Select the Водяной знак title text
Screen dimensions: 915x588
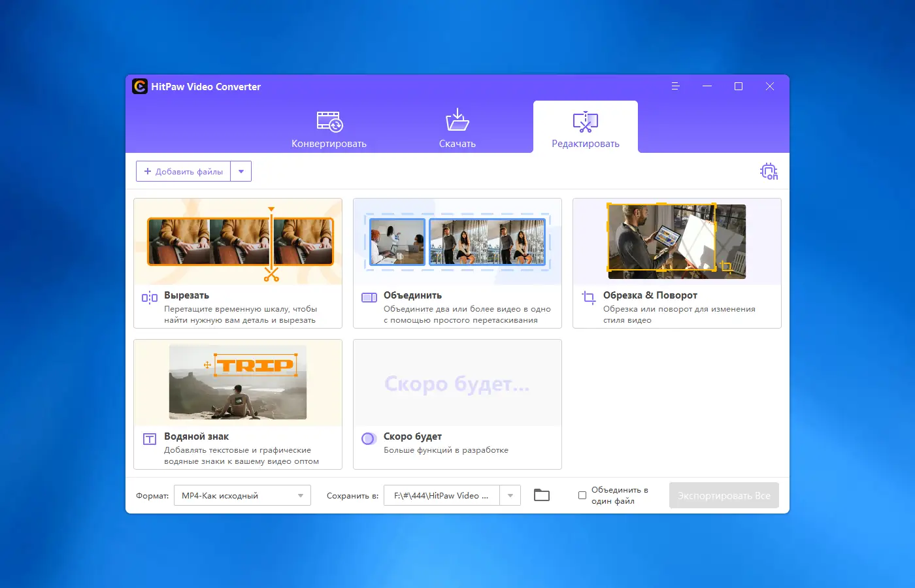pos(196,436)
